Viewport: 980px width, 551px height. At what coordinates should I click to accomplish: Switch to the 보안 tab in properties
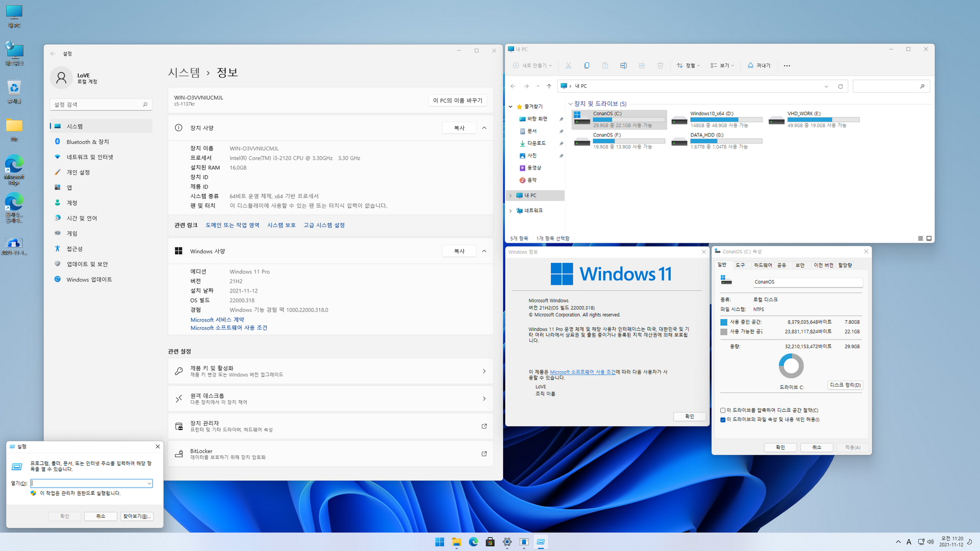pyautogui.click(x=800, y=265)
